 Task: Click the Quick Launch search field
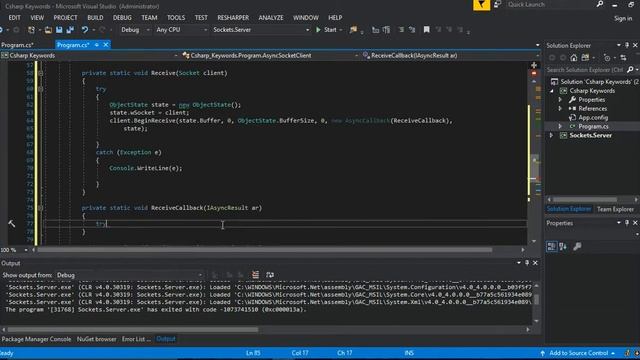pos(550,4)
